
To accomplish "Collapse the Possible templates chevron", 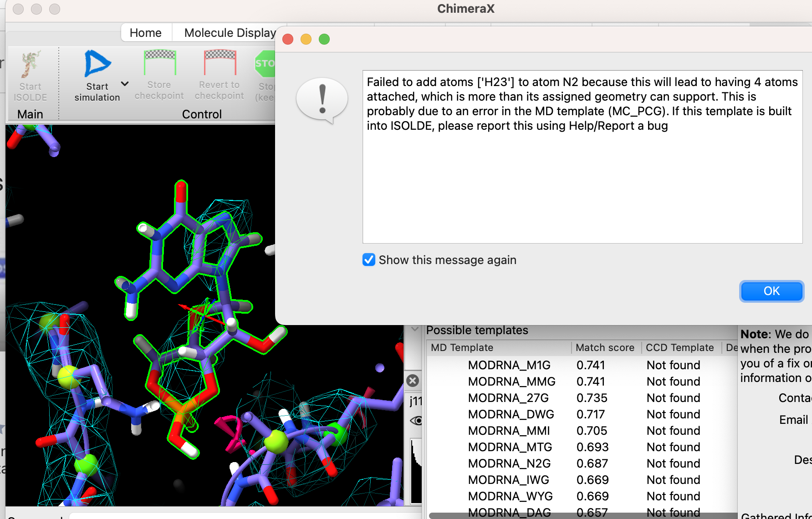I will (x=415, y=329).
